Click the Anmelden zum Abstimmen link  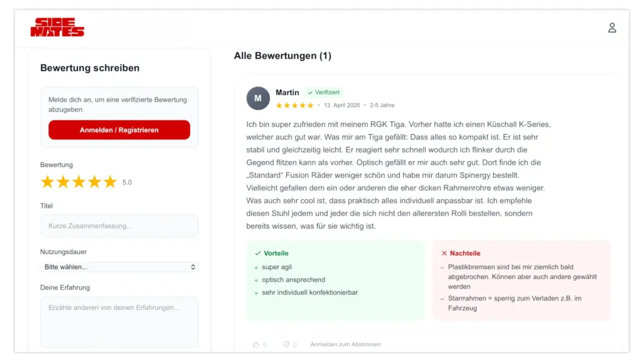point(345,344)
